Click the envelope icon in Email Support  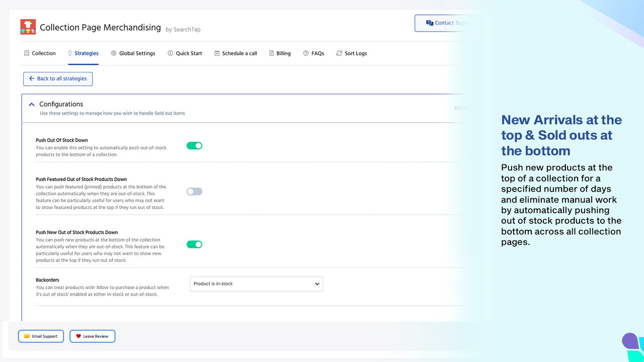[27, 336]
